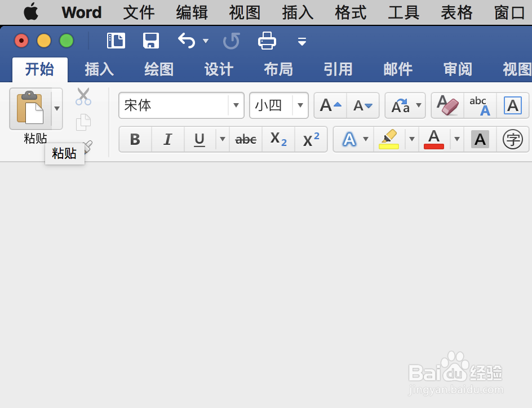The width and height of the screenshot is (532, 408).
Task: Switch to the 审阅 ribbon tab
Action: click(458, 69)
